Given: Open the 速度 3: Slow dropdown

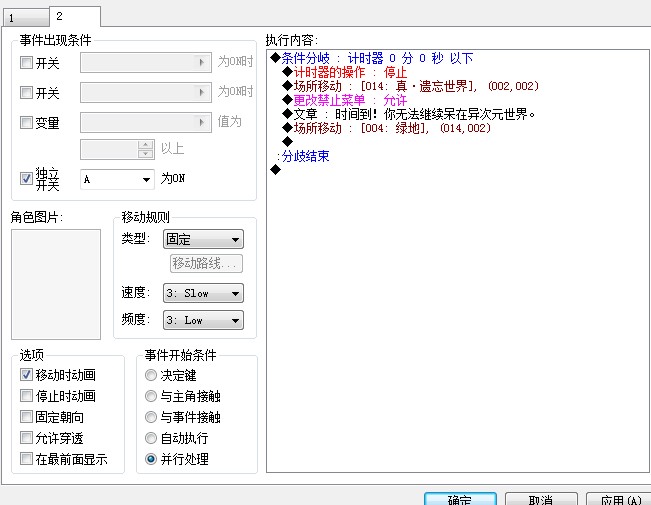Looking at the screenshot, I should (203, 293).
